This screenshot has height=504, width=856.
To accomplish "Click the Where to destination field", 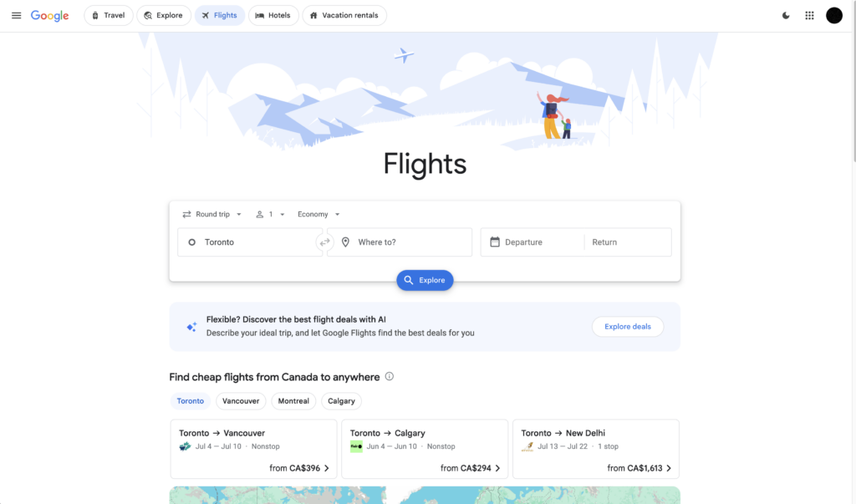I will (400, 242).
